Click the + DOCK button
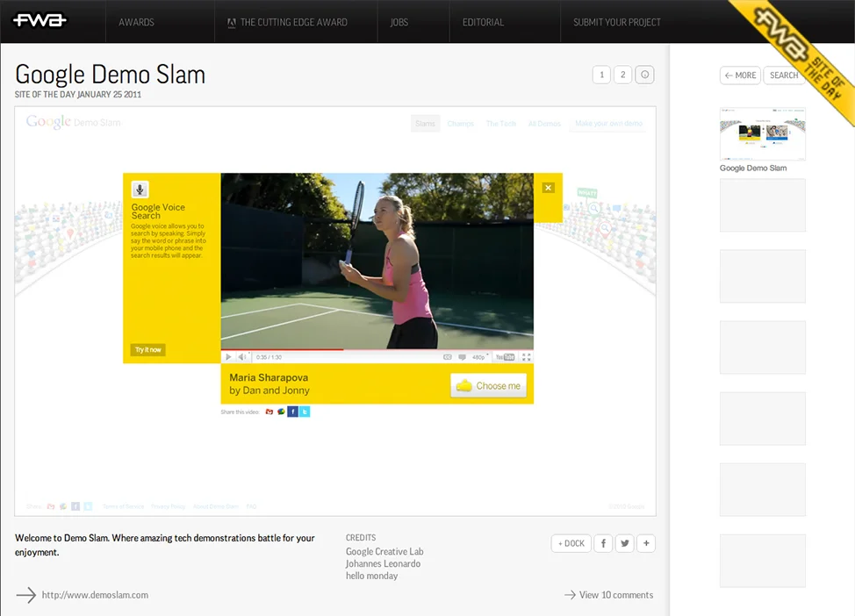 click(571, 543)
